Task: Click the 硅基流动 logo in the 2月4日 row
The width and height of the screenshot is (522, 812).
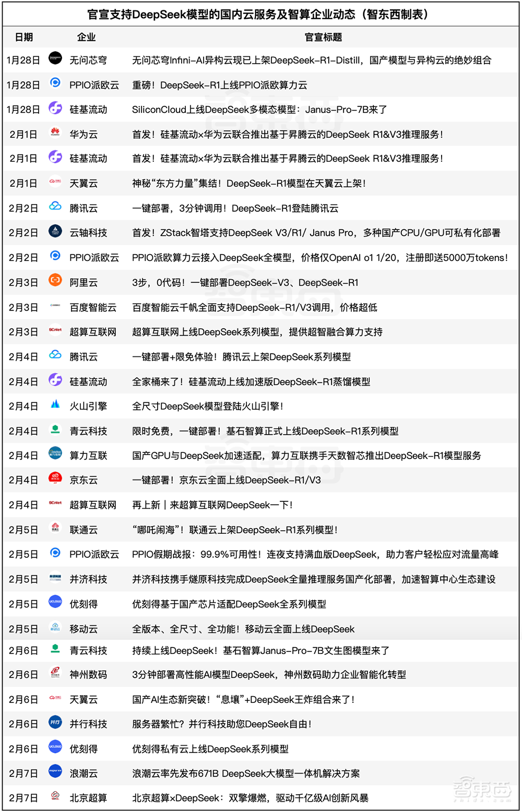Action: [x=55, y=381]
